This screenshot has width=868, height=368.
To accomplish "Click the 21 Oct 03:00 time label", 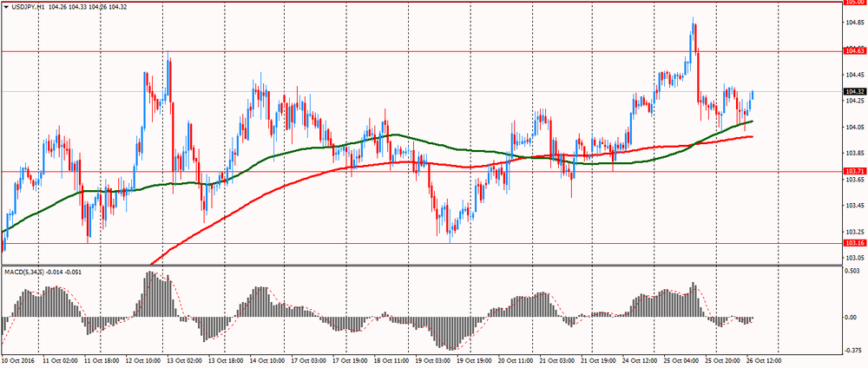I will pos(557,360).
